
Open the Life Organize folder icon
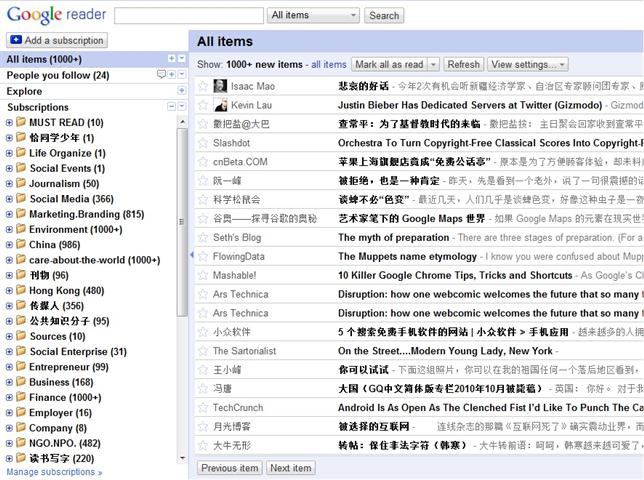tap(21, 153)
